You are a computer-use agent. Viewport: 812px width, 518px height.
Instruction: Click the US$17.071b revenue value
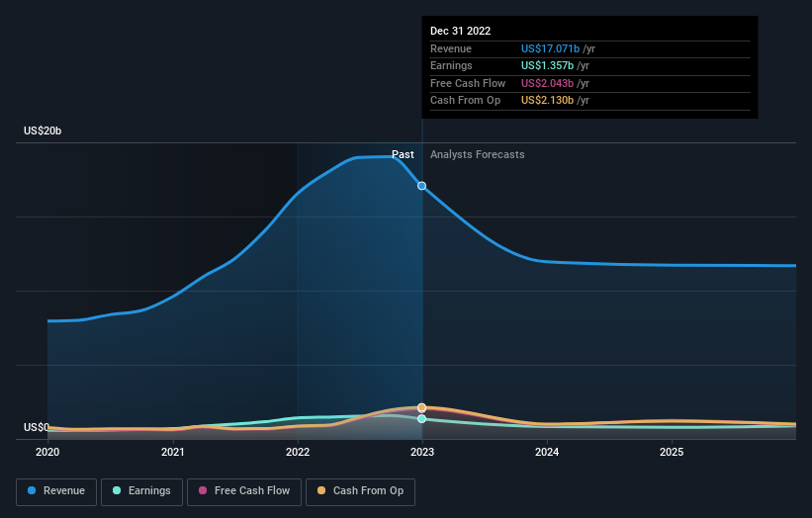point(550,48)
